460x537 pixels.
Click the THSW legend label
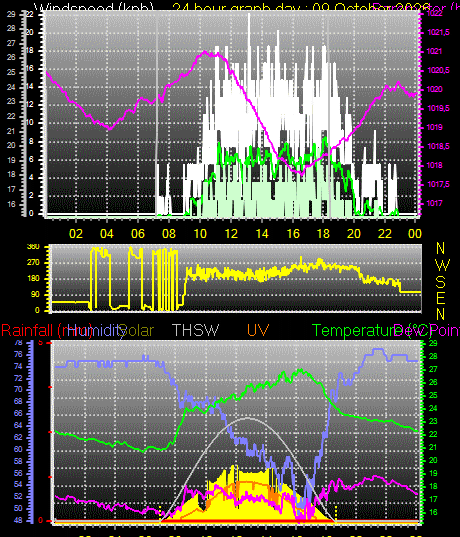(195, 330)
